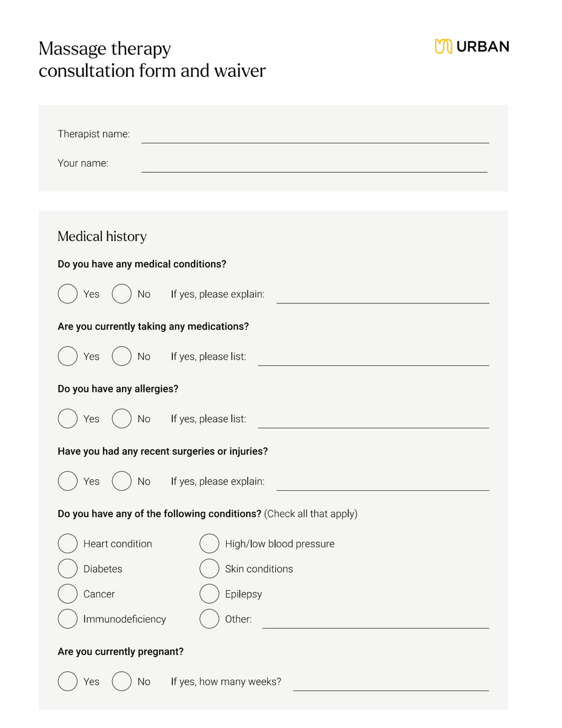Mark Yes for allergies

(67, 419)
